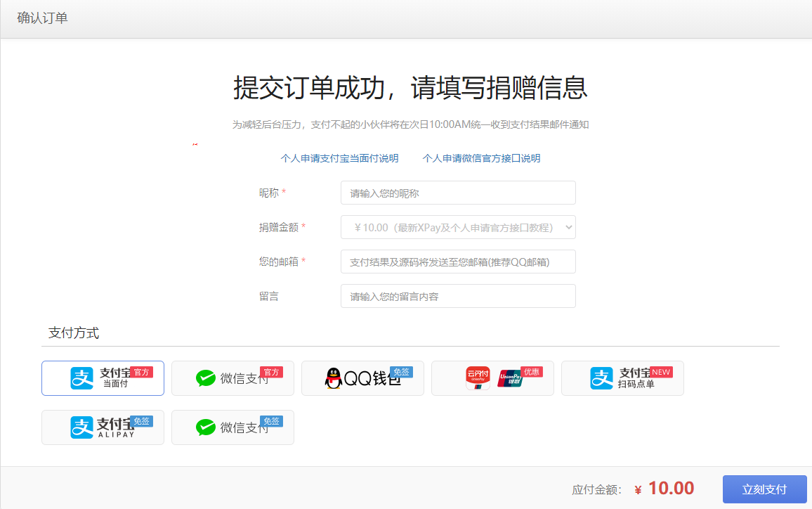Choose the 支付宝扫码点单 NEW option
The image size is (812, 509).
(x=623, y=378)
